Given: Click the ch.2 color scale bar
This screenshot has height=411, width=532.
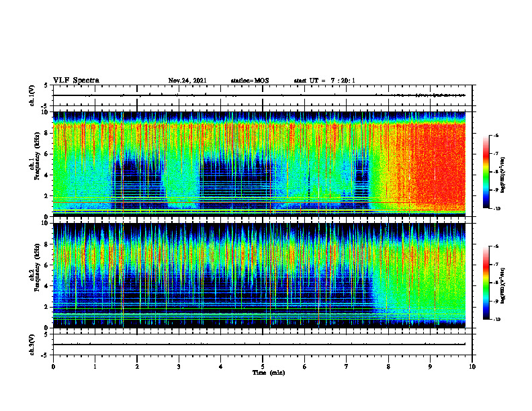Looking at the screenshot, I should tap(486, 283).
